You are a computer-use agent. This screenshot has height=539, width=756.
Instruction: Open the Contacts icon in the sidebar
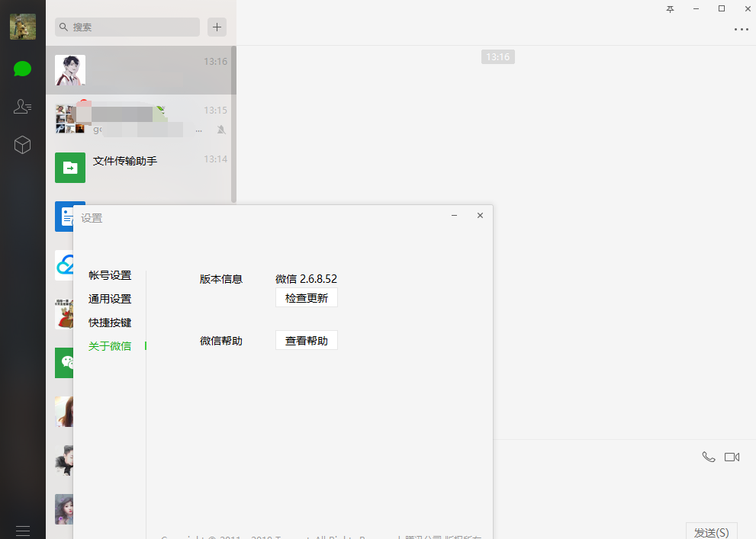pos(22,107)
